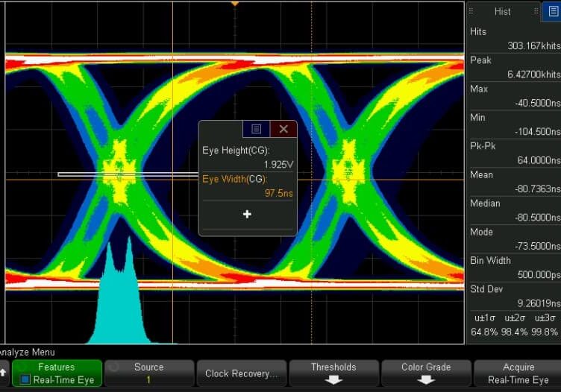Open the measurement popup's list menu icon

click(256, 129)
